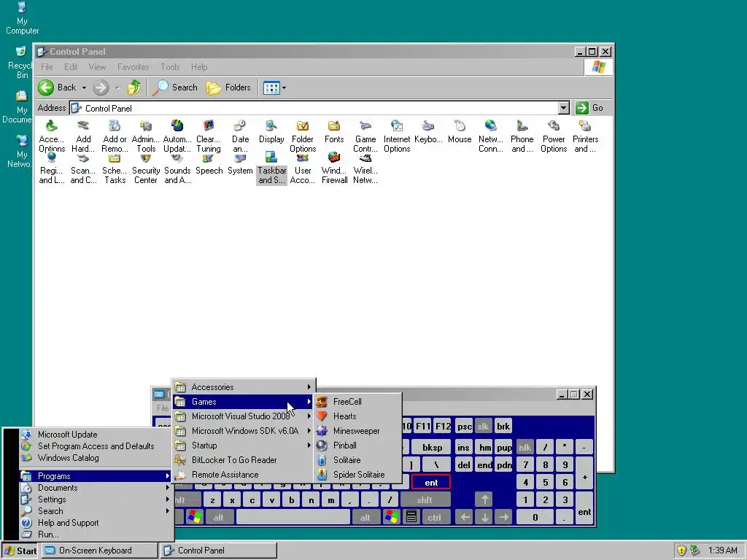Open ClearType Tuning icon
Image resolution: width=747 pixels, height=560 pixels.
click(x=209, y=136)
